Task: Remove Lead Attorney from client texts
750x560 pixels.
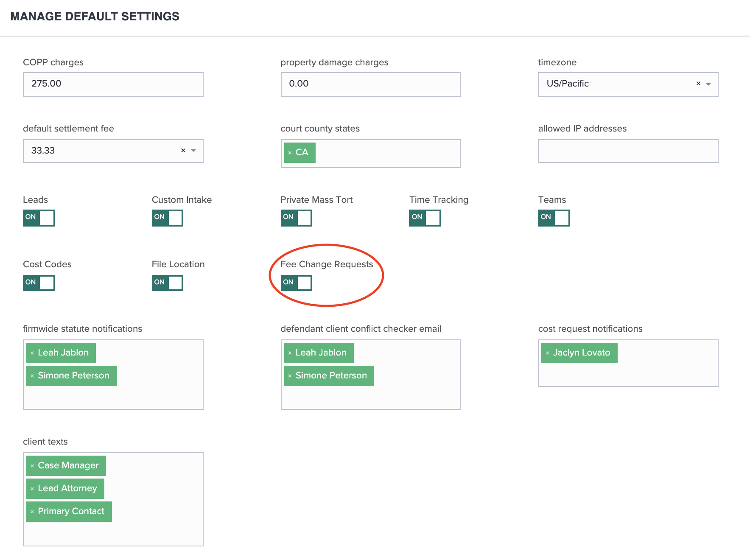Action: 32,488
